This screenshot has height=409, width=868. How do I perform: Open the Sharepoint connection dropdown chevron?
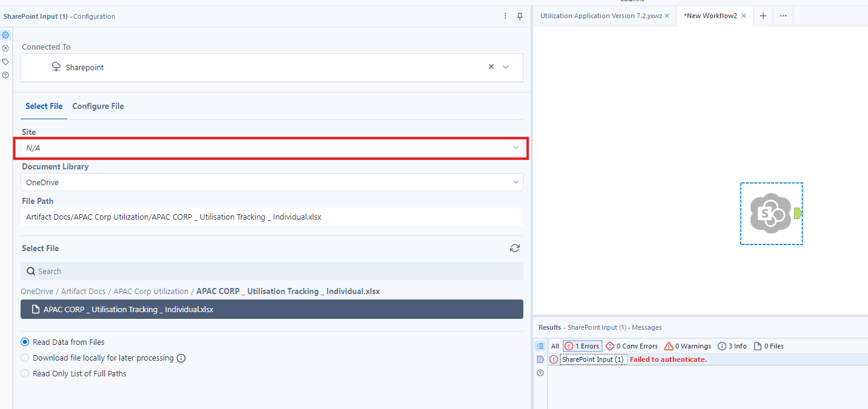(x=506, y=67)
